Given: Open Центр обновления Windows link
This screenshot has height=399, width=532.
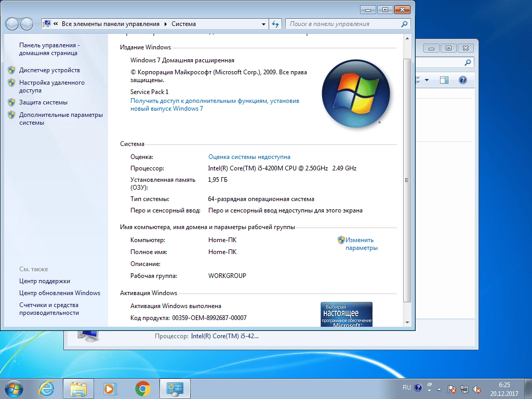Looking at the screenshot, I should pos(60,293).
